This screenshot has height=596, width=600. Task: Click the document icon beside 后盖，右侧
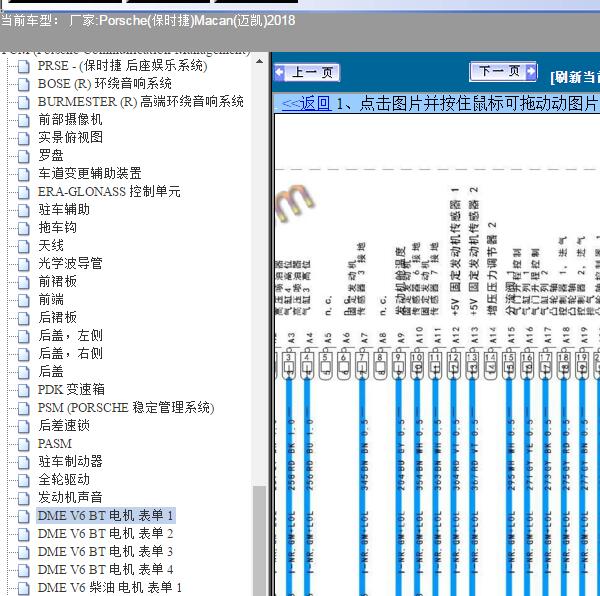coord(23,354)
